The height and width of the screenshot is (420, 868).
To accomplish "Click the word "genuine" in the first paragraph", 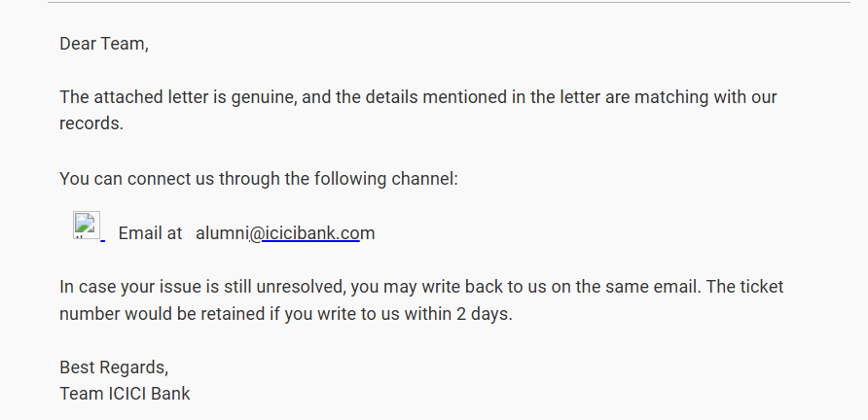I will tap(266, 97).
